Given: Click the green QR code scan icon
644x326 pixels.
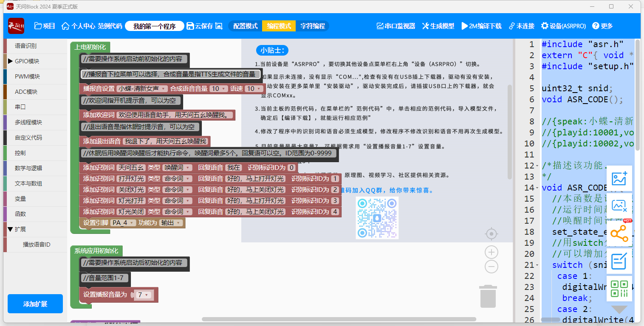Looking at the screenshot, I should pos(619,289).
